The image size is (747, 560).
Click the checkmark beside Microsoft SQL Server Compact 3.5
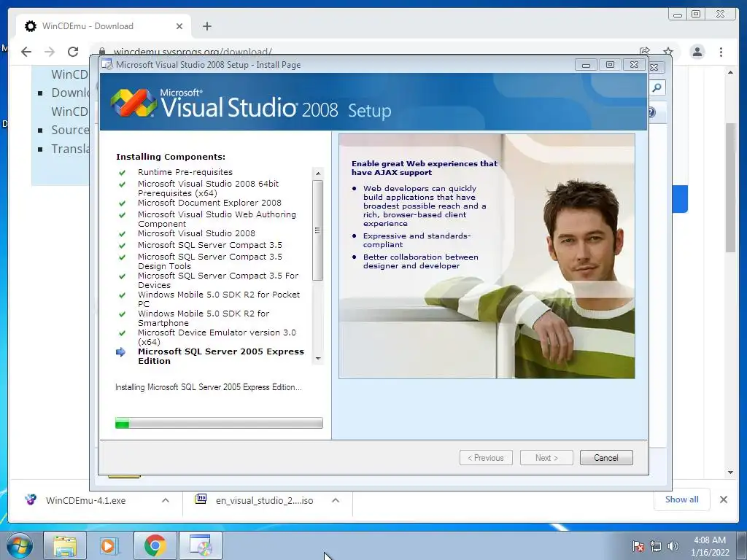pos(123,245)
